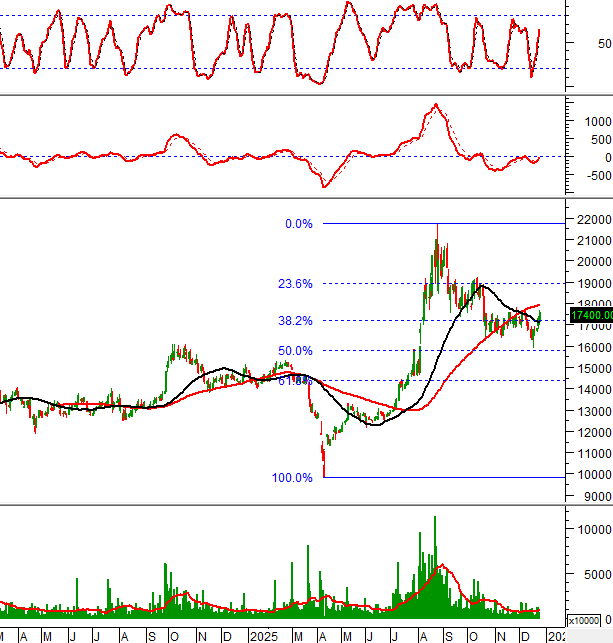
Task: Click the 100.0% Fibonacci level label
Action: pyautogui.click(x=293, y=478)
